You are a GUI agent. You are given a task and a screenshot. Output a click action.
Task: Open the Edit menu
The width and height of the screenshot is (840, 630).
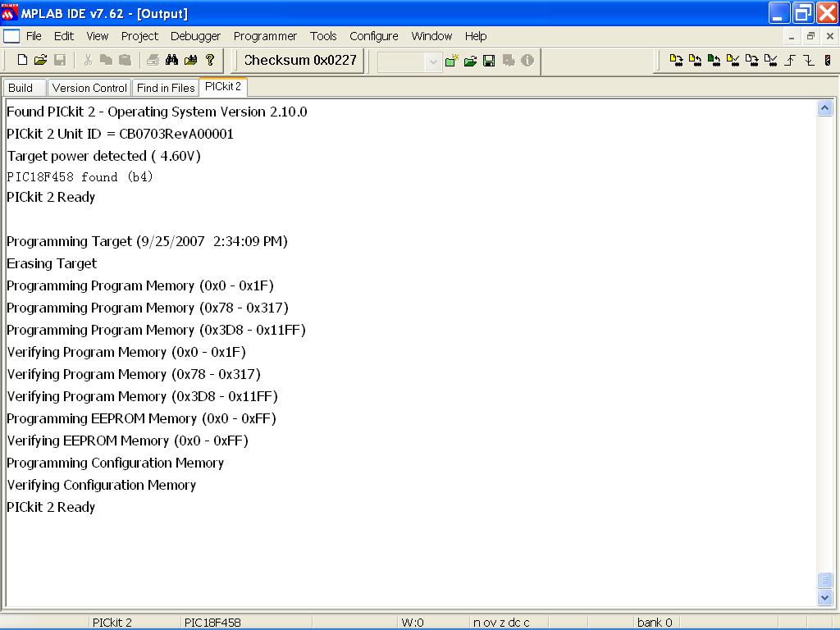point(64,36)
